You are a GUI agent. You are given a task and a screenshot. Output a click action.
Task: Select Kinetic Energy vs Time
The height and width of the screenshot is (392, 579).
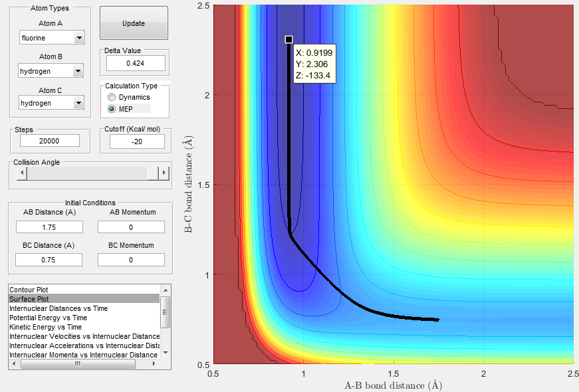84,327
